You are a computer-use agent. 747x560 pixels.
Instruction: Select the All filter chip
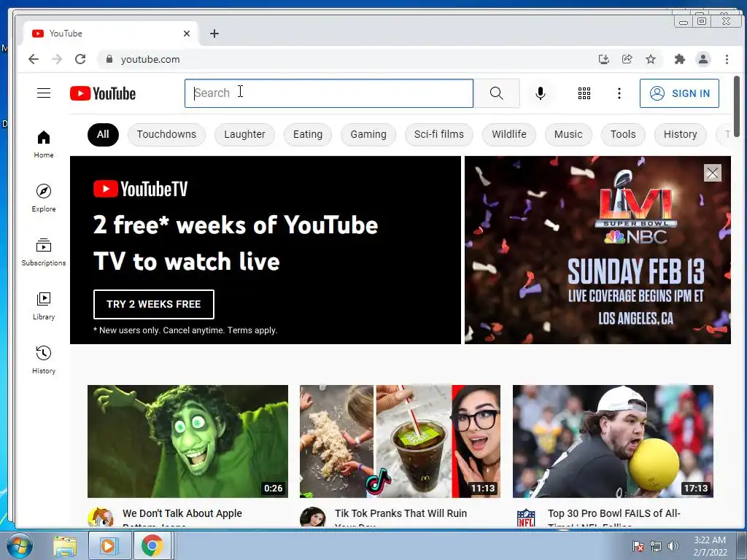coord(103,134)
